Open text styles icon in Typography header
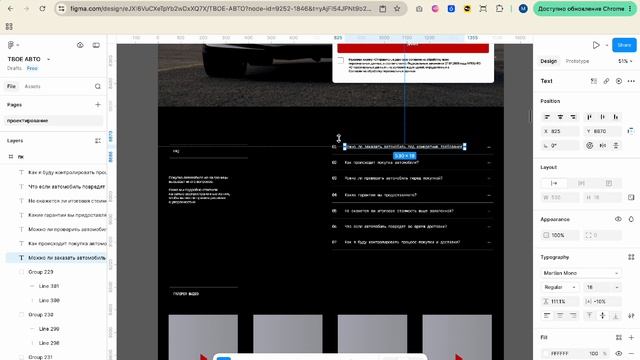The height and width of the screenshot is (360, 640). 631,257
